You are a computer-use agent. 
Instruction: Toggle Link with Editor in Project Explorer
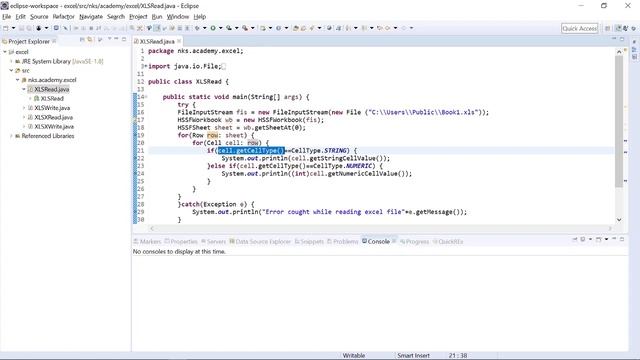pyautogui.click(x=90, y=39)
